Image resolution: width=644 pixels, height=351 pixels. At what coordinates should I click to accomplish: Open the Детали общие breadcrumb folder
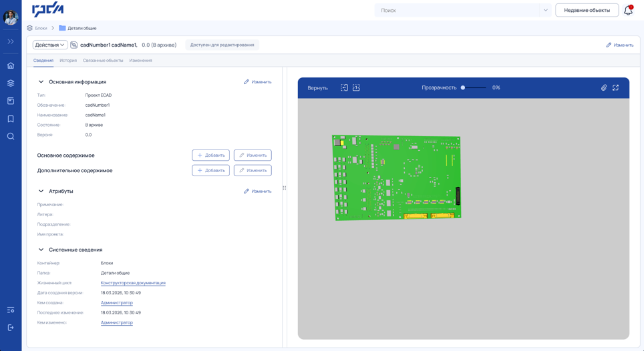82,28
